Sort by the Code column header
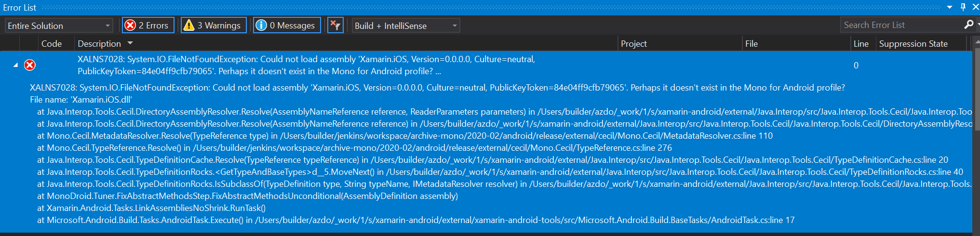 coord(52,44)
